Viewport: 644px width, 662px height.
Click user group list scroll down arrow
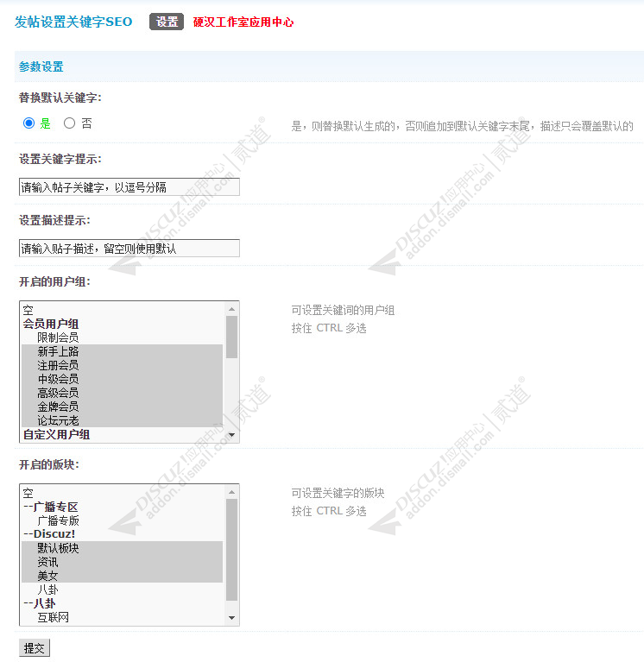[x=231, y=435]
